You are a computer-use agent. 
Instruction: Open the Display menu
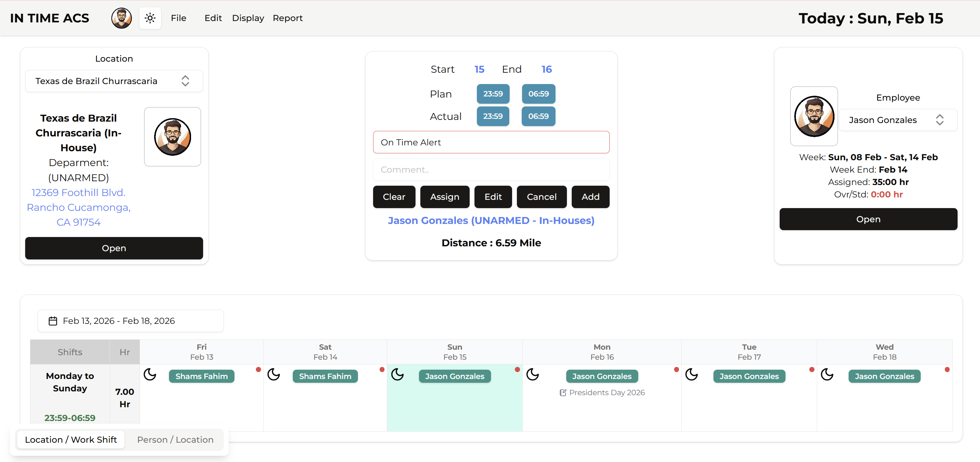pyautogui.click(x=248, y=18)
